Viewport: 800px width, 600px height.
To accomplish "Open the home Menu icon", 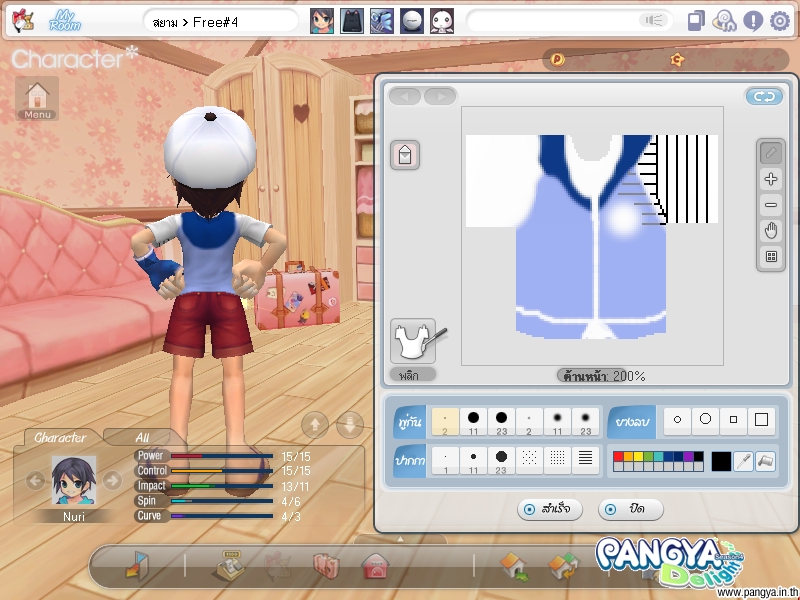I will click(x=37, y=99).
